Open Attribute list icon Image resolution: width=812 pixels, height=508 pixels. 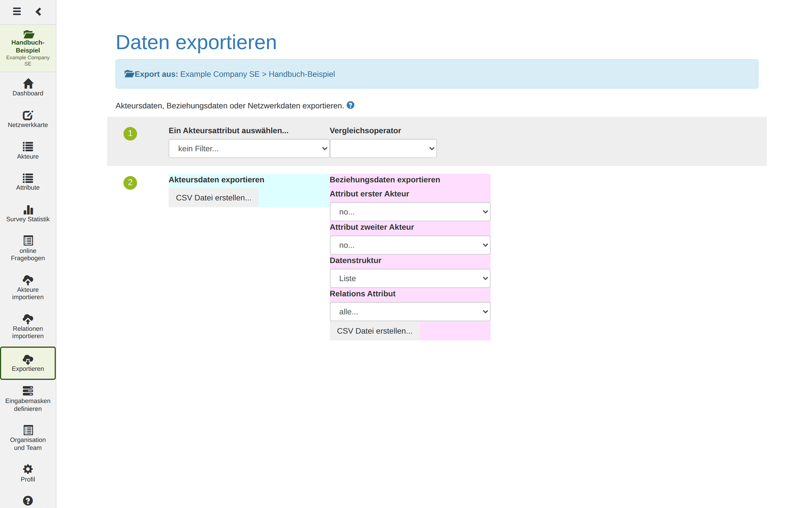pos(28,178)
